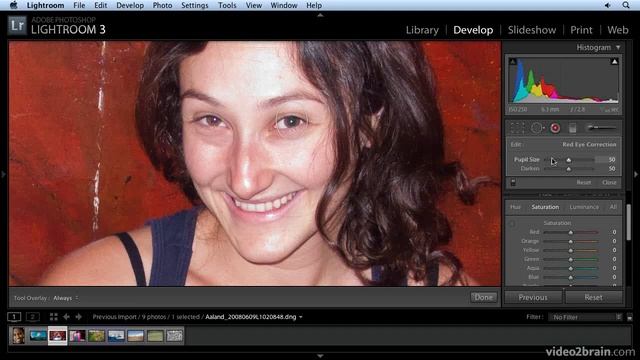Collapse the right panel group

point(636,174)
